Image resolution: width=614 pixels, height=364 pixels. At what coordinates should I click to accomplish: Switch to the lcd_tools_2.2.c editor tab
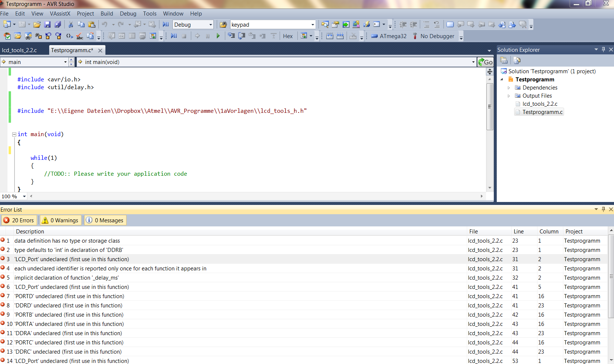pyautogui.click(x=19, y=50)
